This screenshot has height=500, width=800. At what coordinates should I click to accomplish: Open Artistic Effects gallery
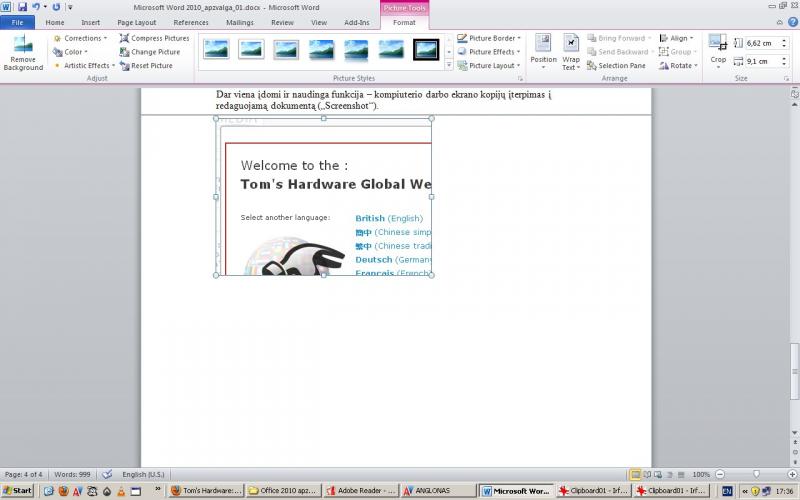[x=84, y=66]
